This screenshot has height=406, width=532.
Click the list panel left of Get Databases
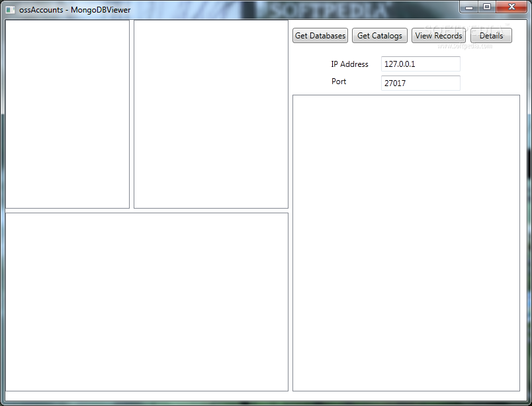210,114
